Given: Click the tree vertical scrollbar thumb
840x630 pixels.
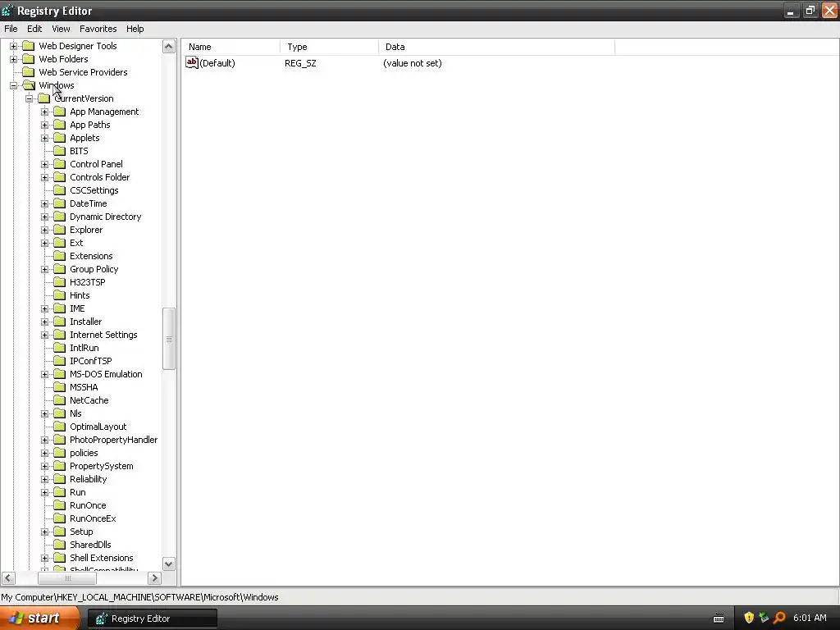Looking at the screenshot, I should coord(169,339).
